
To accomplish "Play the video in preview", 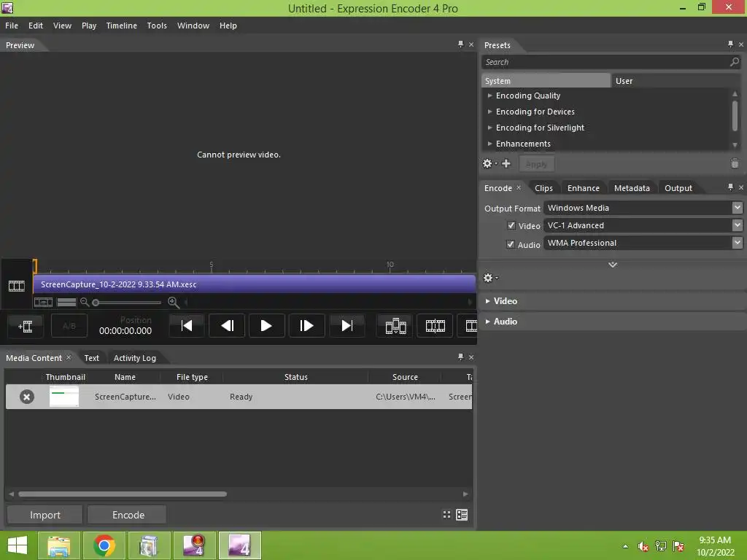I will coord(266,326).
